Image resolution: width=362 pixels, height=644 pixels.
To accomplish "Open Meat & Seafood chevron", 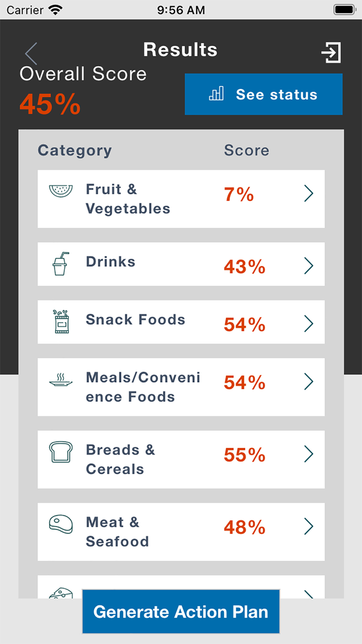I will (309, 526).
